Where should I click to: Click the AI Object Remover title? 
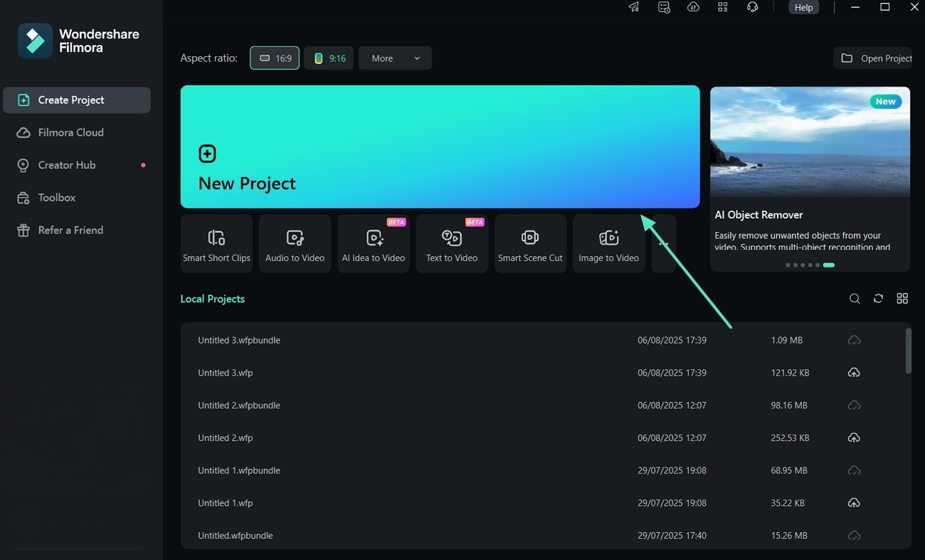(758, 215)
